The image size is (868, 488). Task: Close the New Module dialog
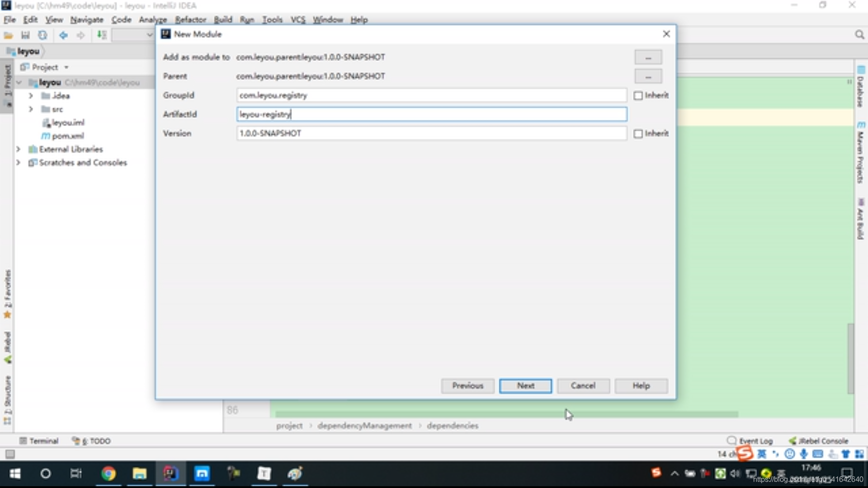tap(666, 34)
